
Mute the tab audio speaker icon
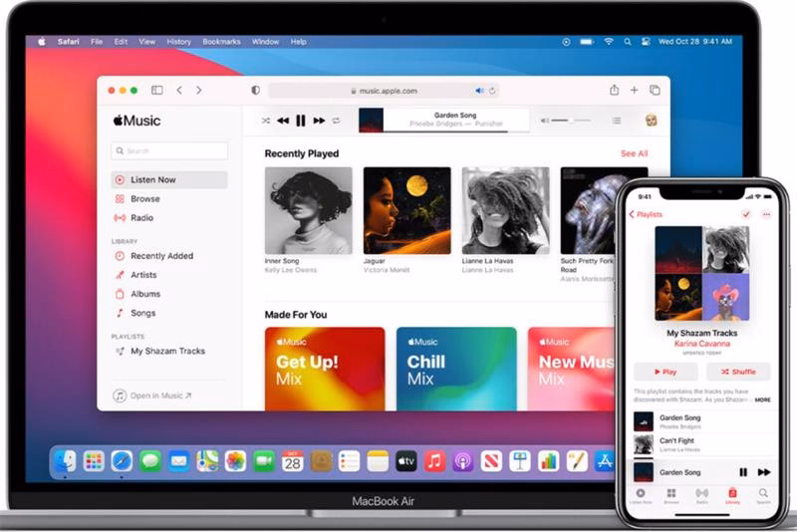point(479,91)
